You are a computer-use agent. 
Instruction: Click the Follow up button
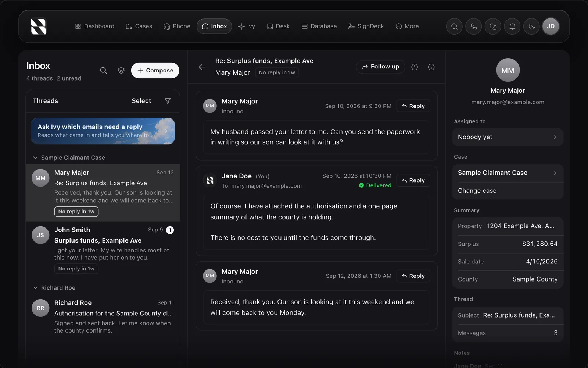[x=380, y=67]
